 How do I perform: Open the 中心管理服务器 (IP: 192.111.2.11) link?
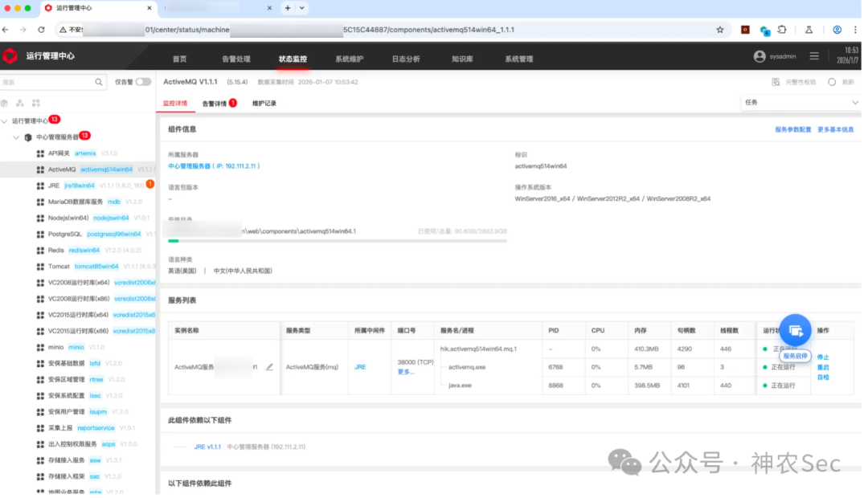tap(214, 166)
